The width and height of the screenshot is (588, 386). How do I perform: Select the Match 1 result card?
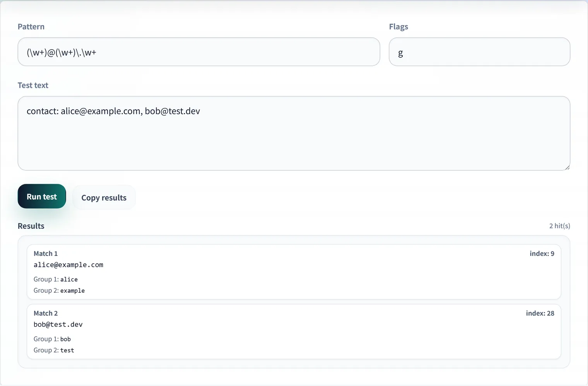294,272
